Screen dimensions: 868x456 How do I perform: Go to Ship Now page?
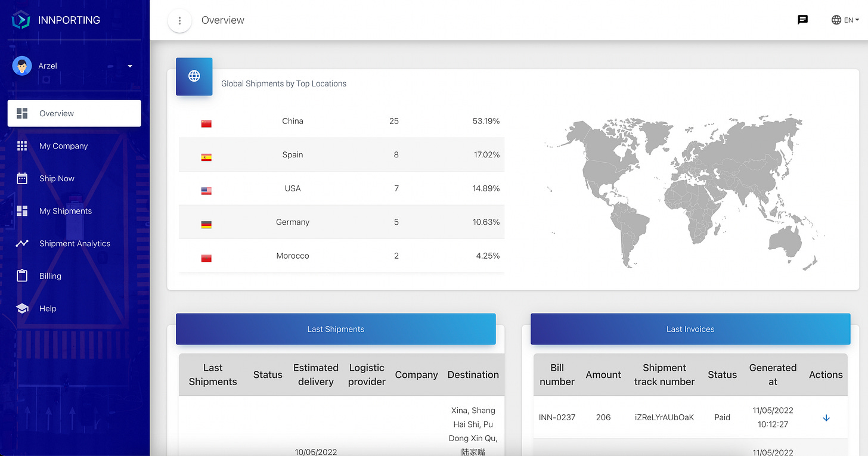pyautogui.click(x=75, y=178)
